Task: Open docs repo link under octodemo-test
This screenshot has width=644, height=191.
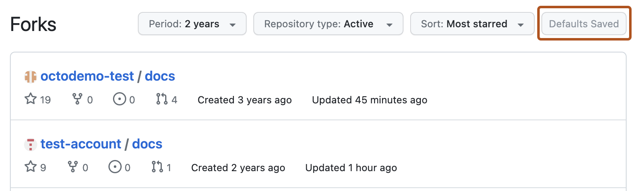Action: click(160, 76)
